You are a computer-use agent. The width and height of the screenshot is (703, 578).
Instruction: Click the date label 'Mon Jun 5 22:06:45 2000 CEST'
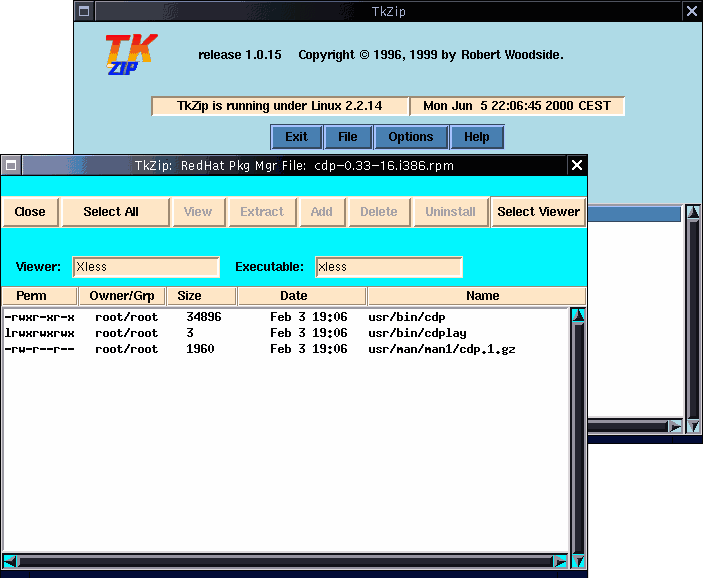point(517,106)
